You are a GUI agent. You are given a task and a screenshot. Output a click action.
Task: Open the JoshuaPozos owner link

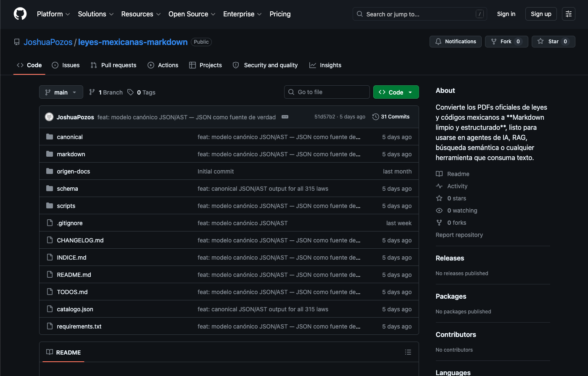click(48, 42)
